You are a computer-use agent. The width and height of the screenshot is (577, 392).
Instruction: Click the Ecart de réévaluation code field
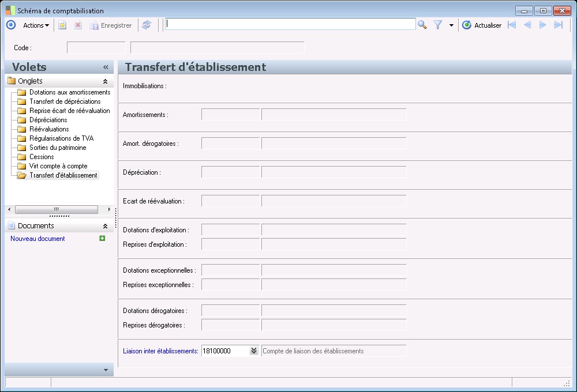231,201
